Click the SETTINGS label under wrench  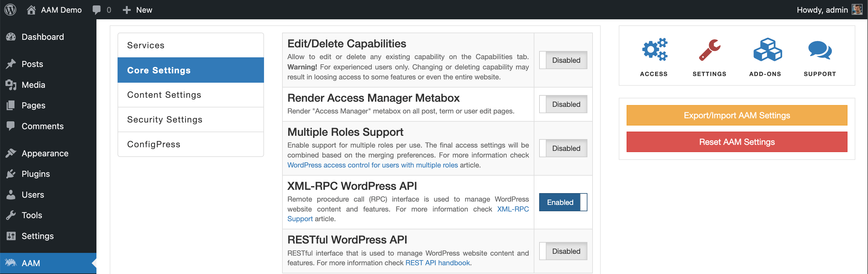point(709,74)
